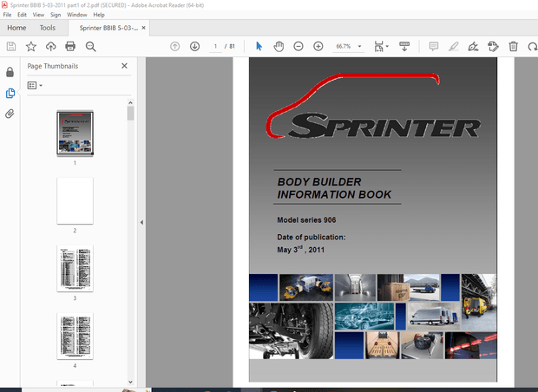This screenshot has height=392, width=538.
Task: Toggle Page Thumbnails panel sidebar icon
Action: [x=10, y=93]
